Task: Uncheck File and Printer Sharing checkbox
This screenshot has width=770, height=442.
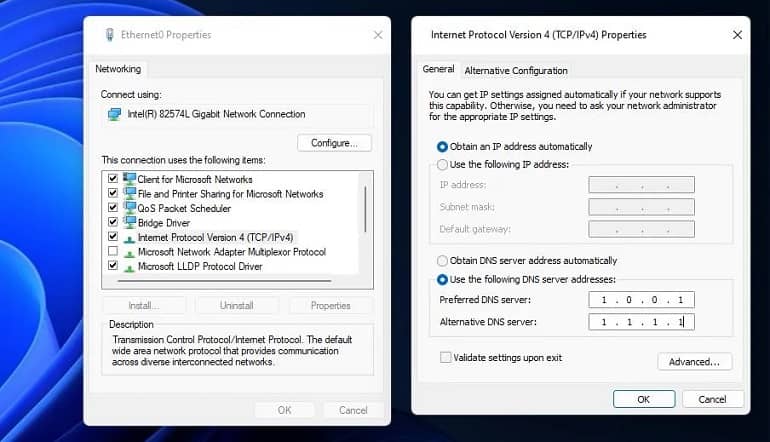Action: (x=113, y=193)
